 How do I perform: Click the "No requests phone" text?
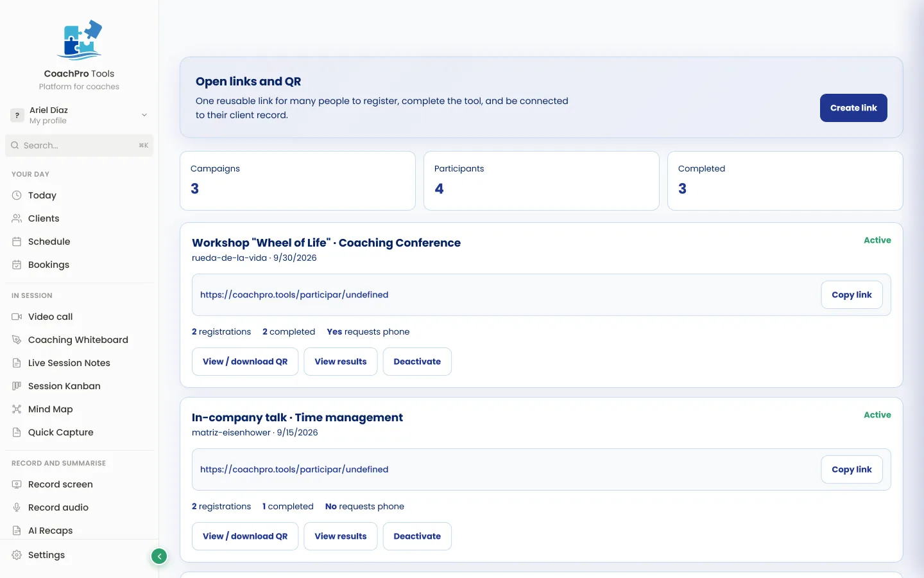tap(364, 507)
